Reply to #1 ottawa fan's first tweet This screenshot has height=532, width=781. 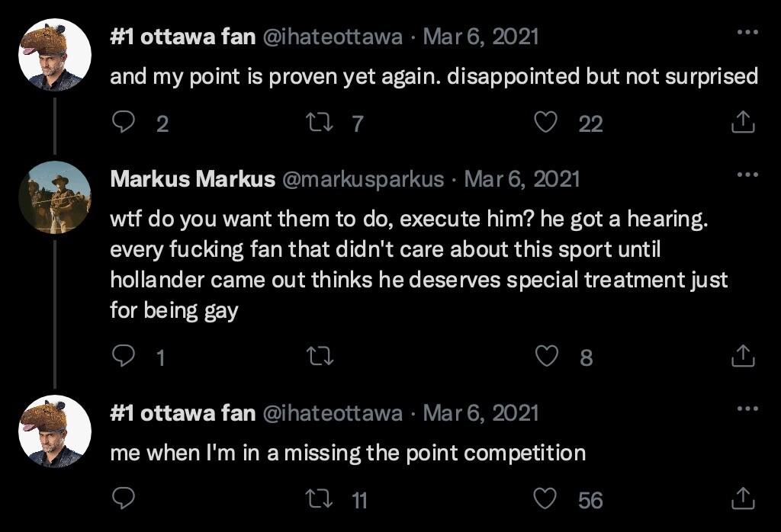tap(123, 122)
